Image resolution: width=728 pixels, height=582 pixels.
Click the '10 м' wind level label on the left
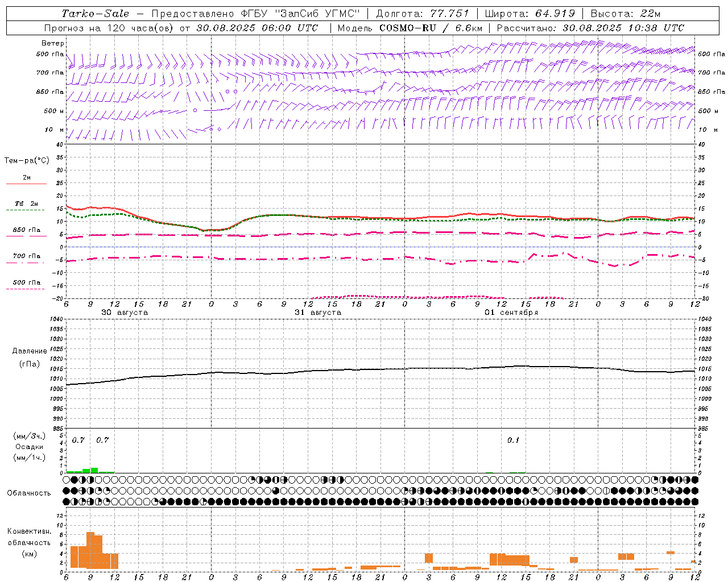click(x=55, y=130)
